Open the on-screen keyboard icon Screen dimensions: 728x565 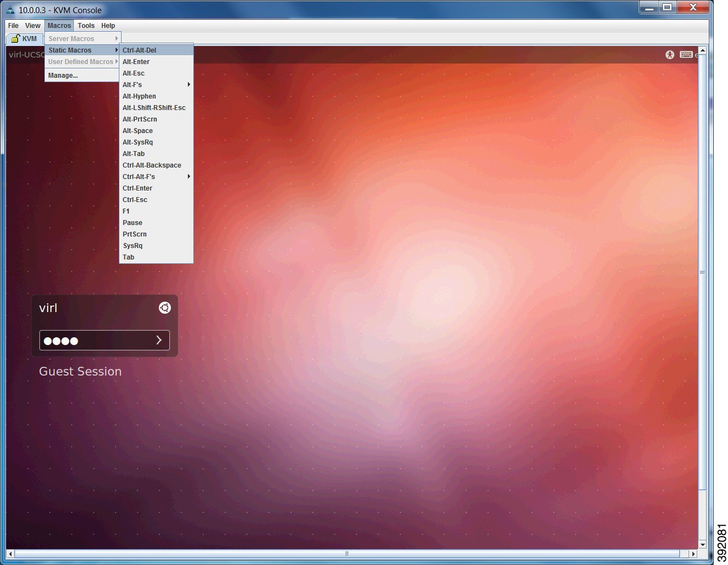(686, 54)
